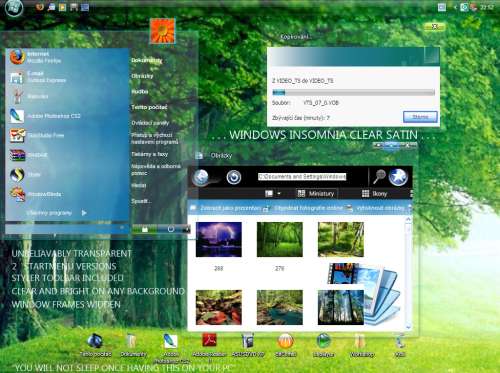Click the blue globe icon in start menu
The image size is (500, 373).
17,174
